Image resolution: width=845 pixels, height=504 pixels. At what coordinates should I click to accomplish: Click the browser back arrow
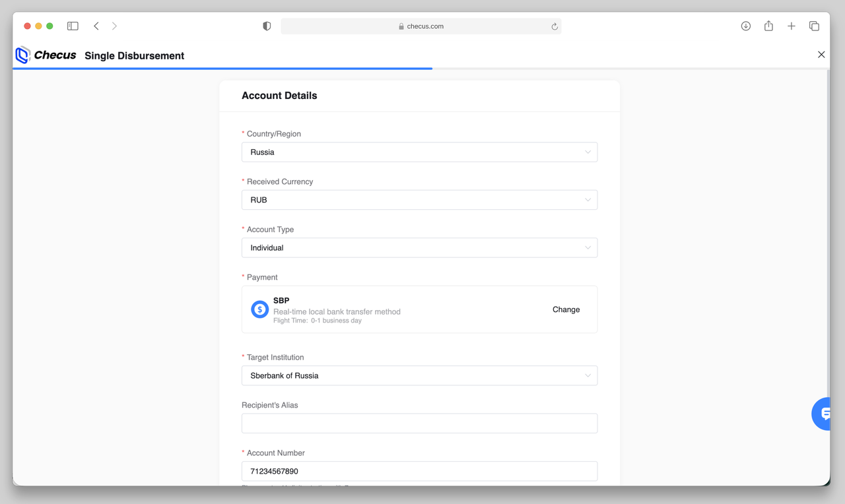pyautogui.click(x=96, y=26)
